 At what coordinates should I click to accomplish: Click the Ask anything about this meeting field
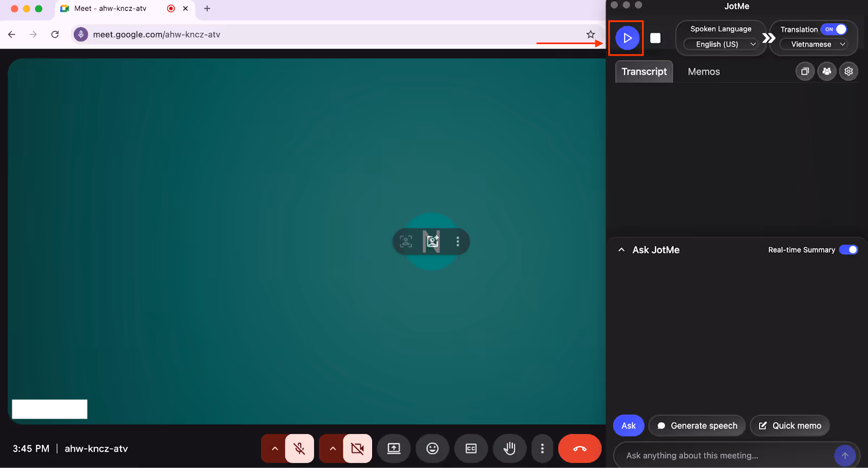click(724, 456)
